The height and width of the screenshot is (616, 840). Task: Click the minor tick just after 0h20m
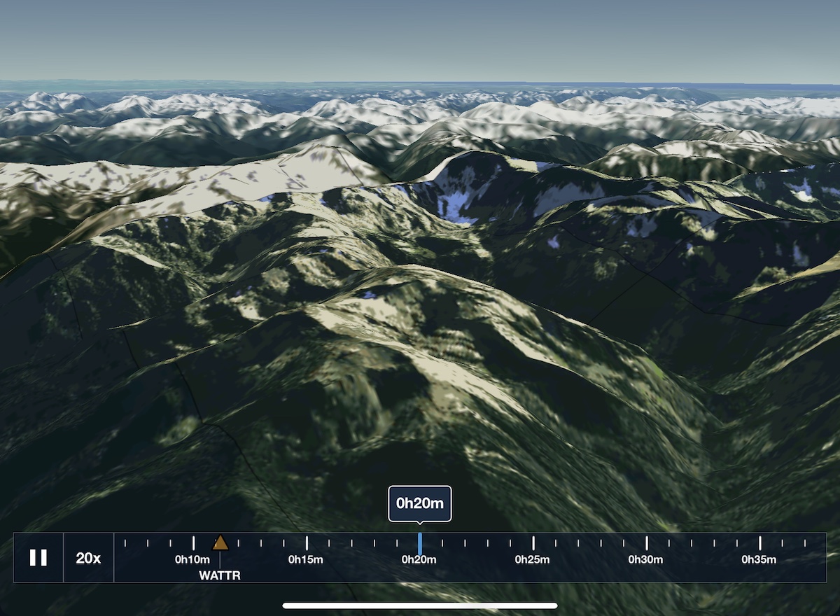(x=442, y=542)
